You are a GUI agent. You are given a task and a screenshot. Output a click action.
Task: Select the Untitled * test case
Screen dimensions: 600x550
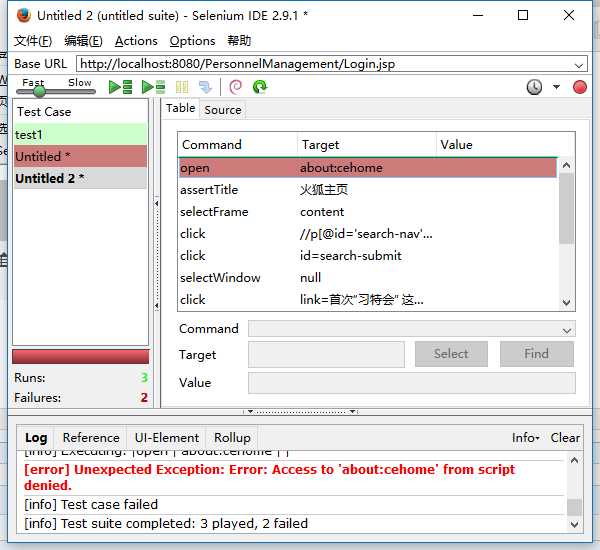click(x=80, y=156)
